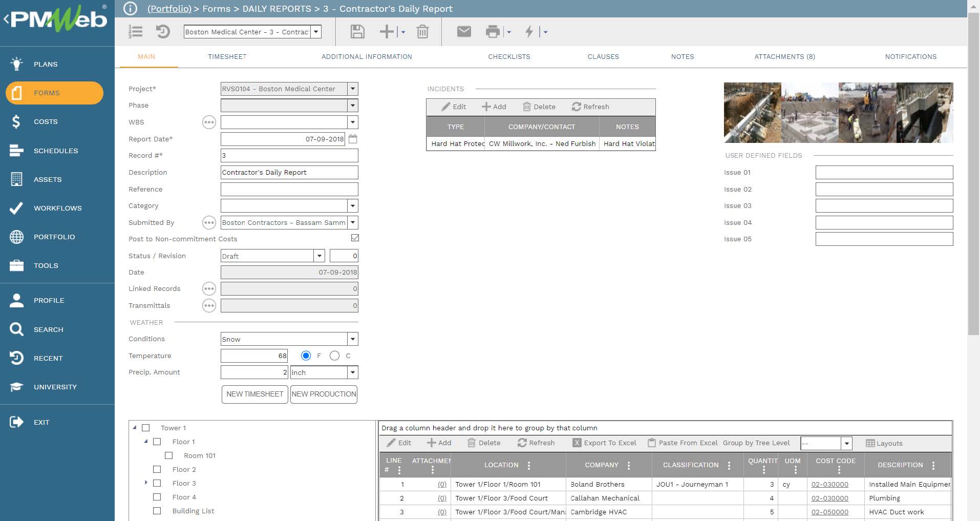Select Celsius temperature radio button

[335, 356]
